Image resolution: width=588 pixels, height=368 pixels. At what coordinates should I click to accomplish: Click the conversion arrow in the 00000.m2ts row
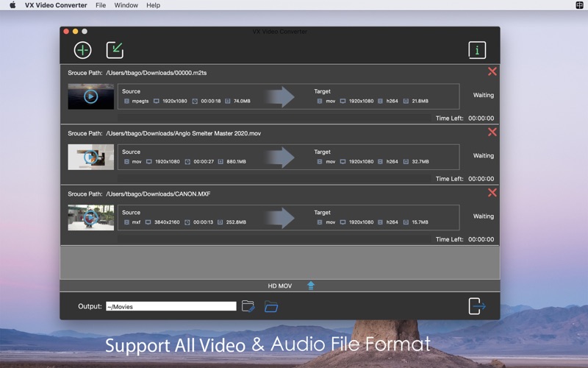pos(279,96)
